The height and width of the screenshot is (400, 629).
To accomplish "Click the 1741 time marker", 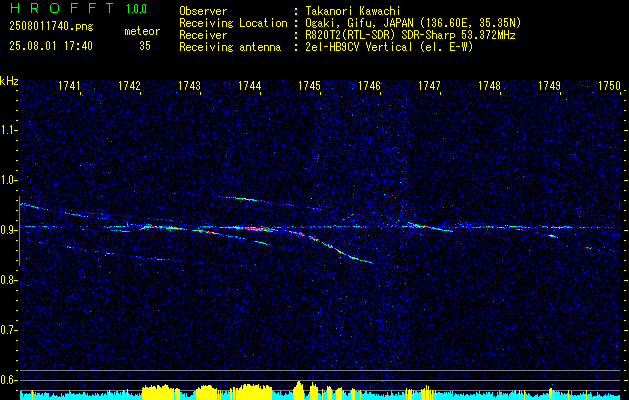I will 69,86.
